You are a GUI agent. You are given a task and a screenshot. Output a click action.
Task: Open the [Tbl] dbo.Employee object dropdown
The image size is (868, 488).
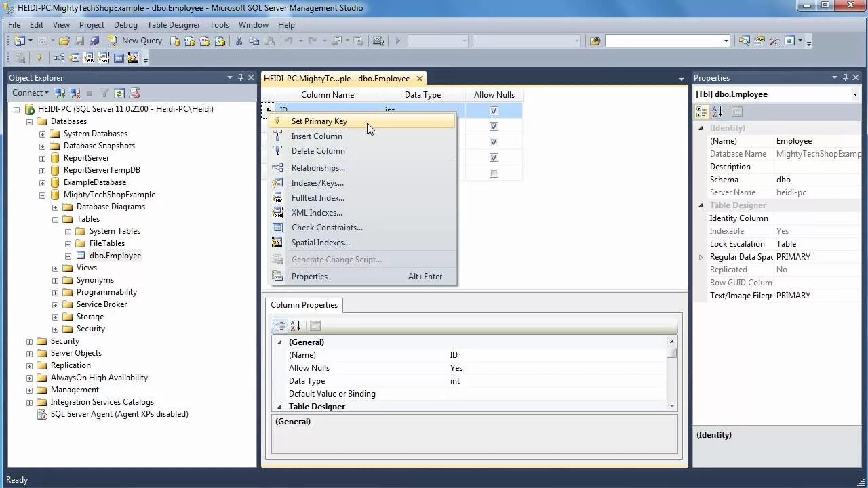(x=855, y=94)
